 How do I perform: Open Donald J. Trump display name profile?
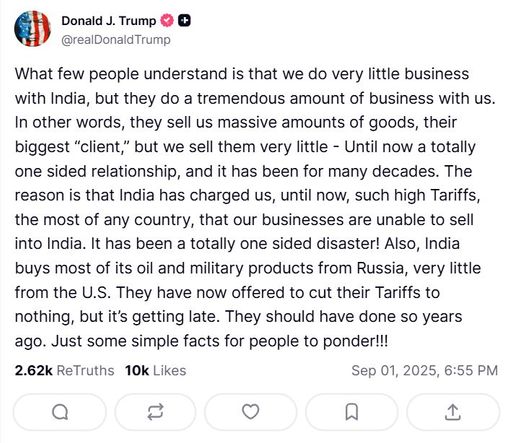(x=109, y=21)
